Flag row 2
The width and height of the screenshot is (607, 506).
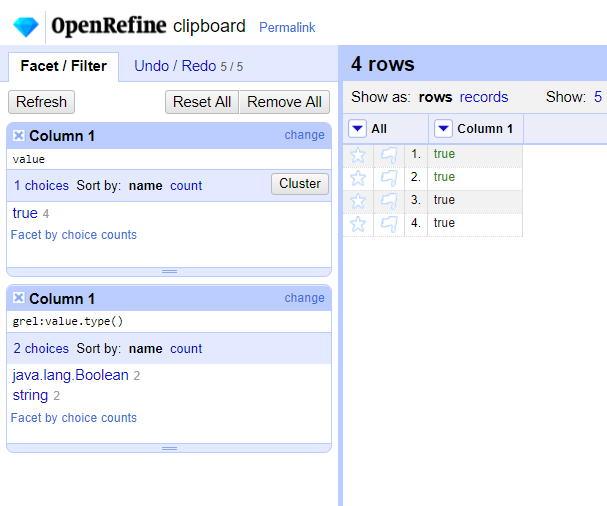pyautogui.click(x=389, y=178)
